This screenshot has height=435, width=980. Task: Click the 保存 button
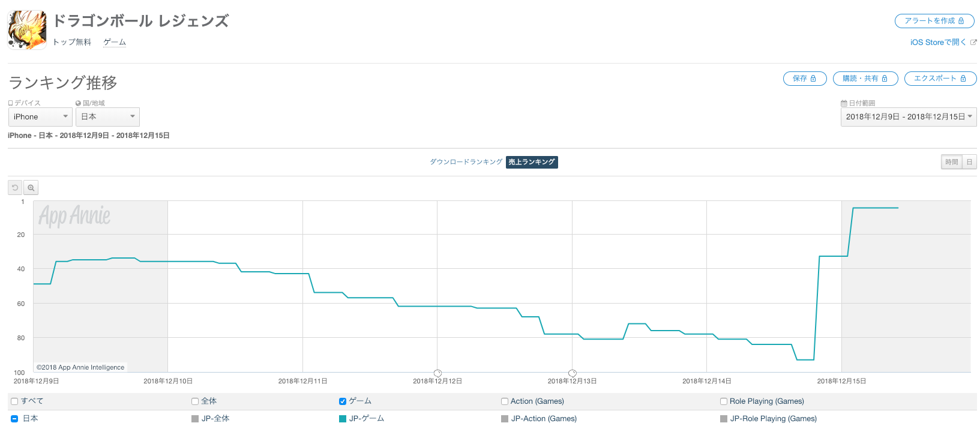click(805, 79)
